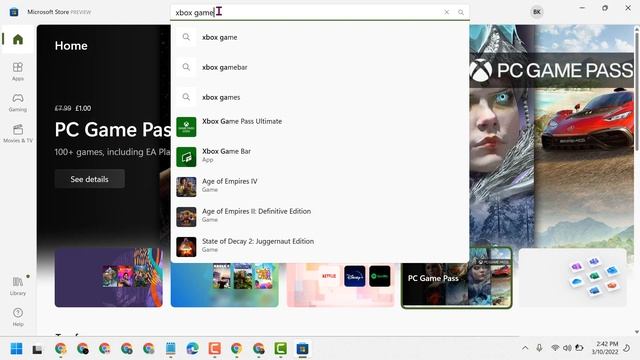Screen dimensions: 640x360
Task: Click the See details button
Action: pyautogui.click(x=89, y=179)
